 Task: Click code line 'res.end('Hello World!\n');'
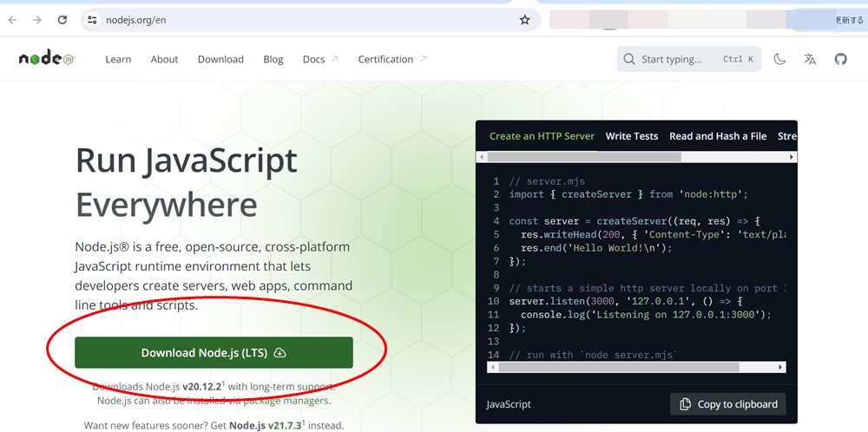(596, 248)
